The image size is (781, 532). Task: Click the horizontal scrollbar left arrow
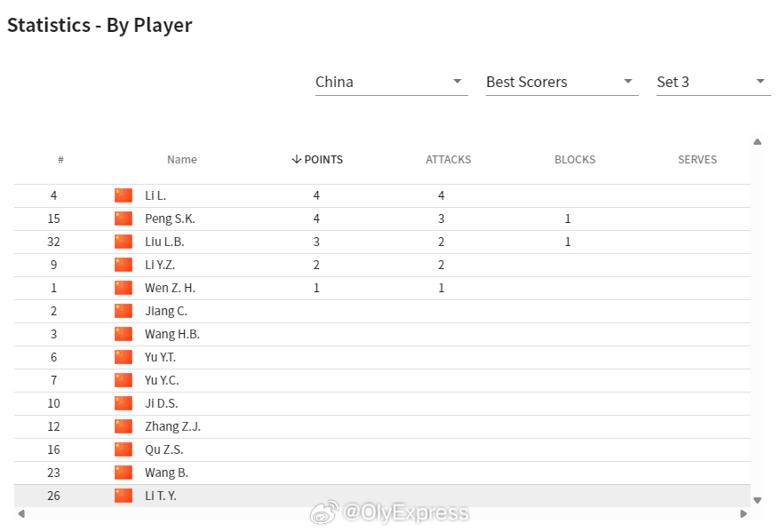coord(21,513)
